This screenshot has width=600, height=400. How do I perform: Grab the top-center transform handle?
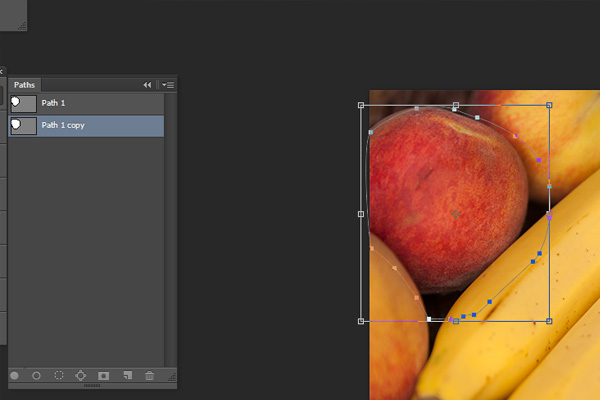[456, 105]
